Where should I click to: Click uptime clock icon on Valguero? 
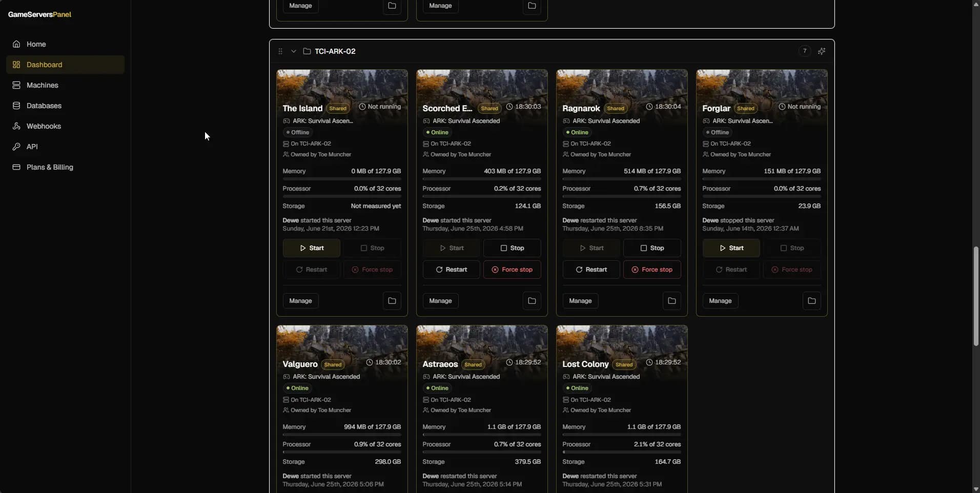click(370, 362)
